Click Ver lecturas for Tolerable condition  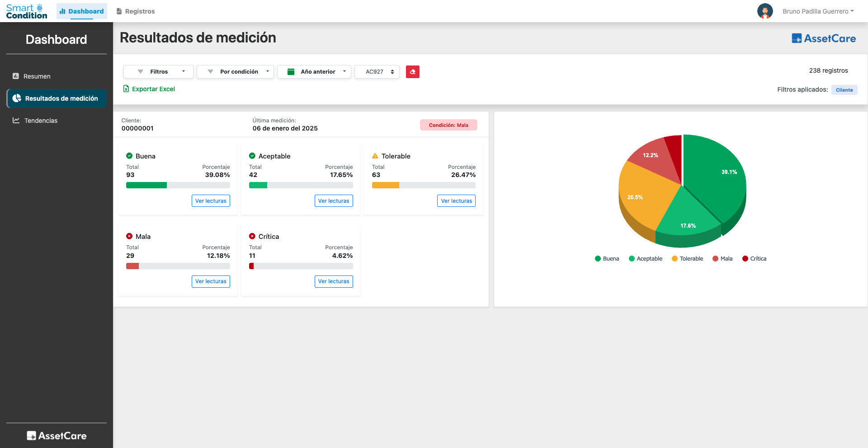pos(456,201)
